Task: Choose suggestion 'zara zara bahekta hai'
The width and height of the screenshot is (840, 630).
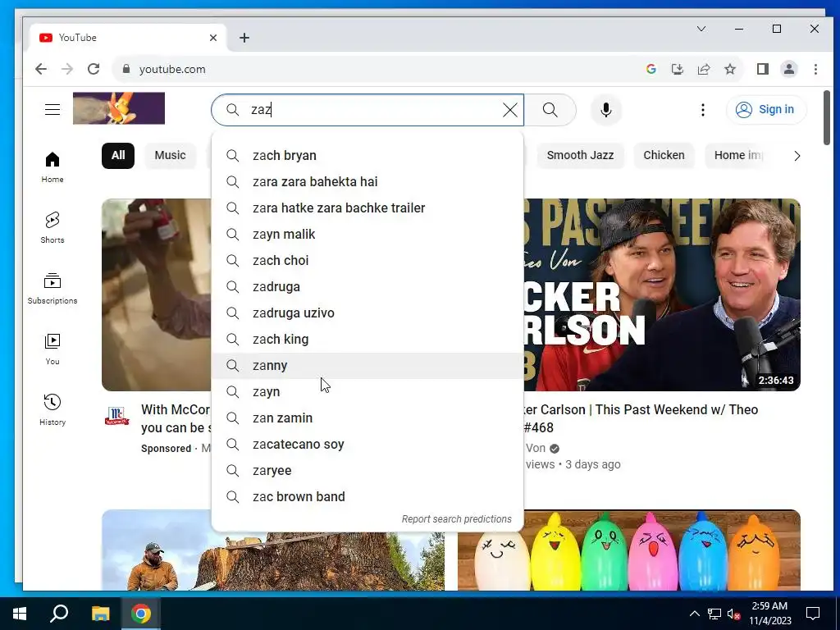Action: point(367,181)
